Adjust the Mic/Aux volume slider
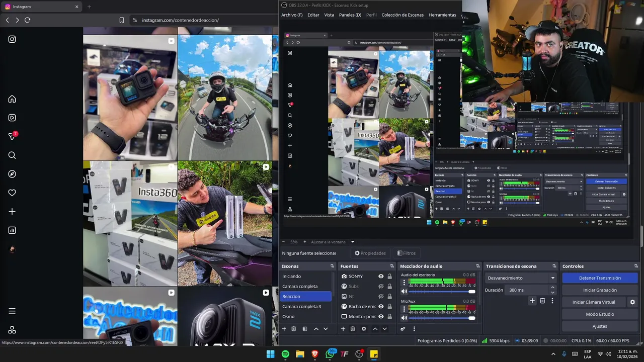This screenshot has width=644, height=362. tap(442, 318)
